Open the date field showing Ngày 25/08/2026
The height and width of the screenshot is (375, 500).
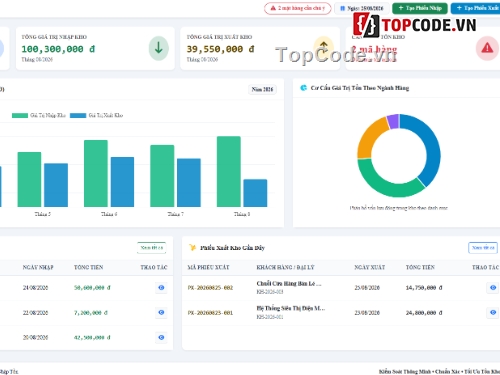pyautogui.click(x=362, y=8)
